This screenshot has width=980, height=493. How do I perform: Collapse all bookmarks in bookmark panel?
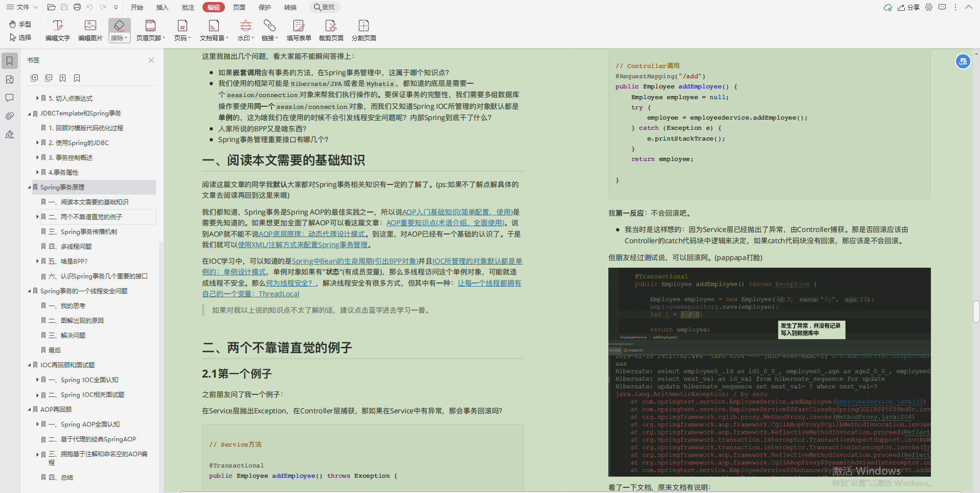tap(49, 78)
